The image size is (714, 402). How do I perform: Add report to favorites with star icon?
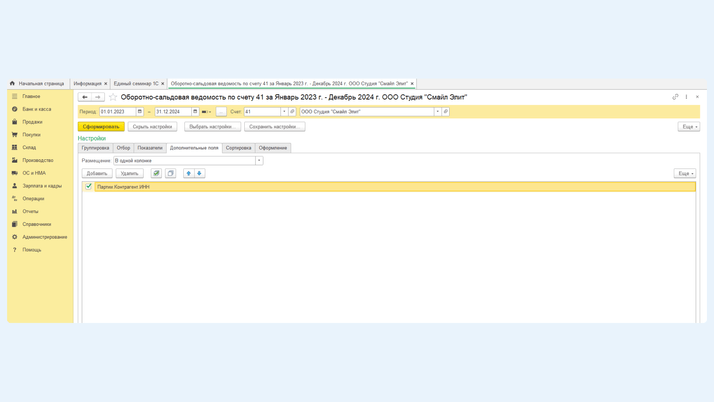113,97
